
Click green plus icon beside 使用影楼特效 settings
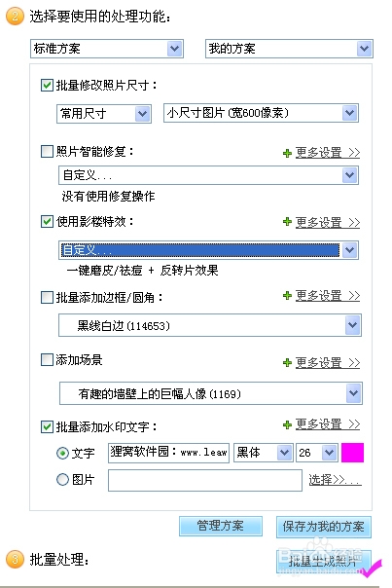tap(288, 222)
